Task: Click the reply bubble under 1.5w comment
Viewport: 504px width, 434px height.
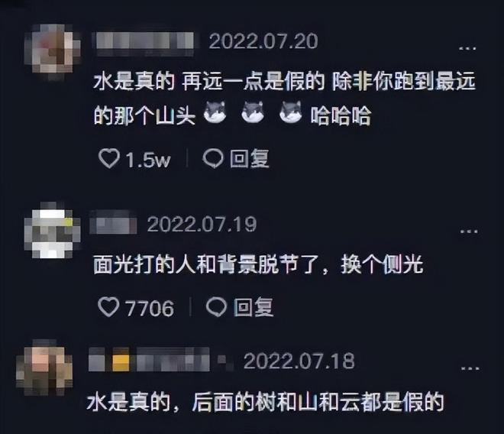Action: 213,158
